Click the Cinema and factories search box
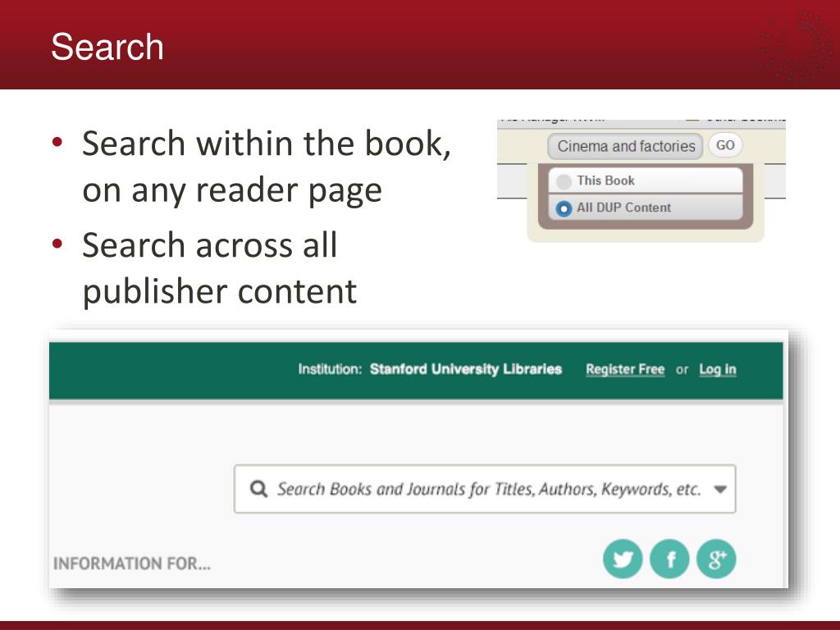 [x=625, y=146]
